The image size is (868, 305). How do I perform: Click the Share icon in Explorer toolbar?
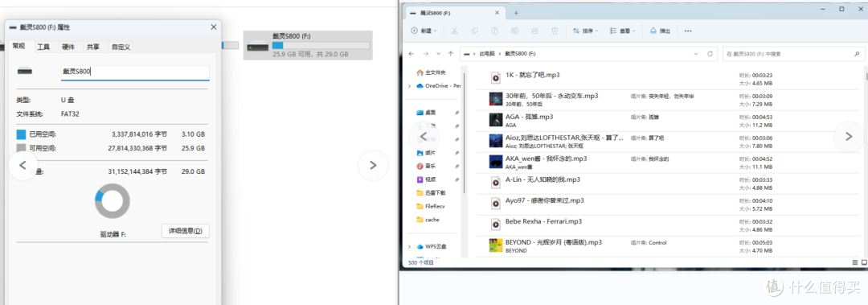click(x=534, y=31)
